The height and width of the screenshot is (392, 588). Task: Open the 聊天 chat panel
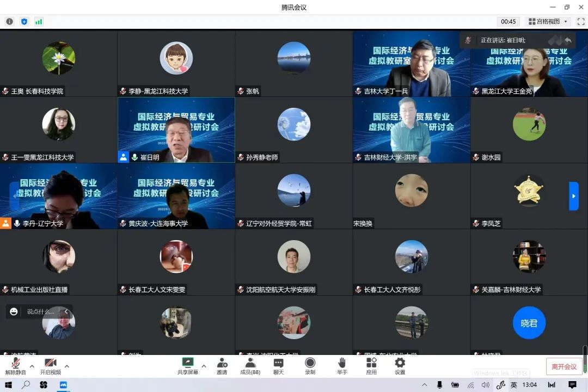[x=278, y=366]
